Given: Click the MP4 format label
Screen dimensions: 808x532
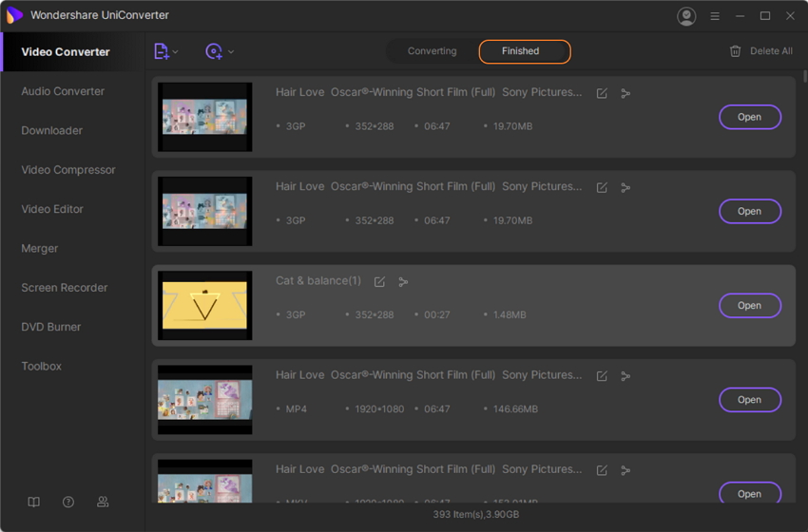Looking at the screenshot, I should coord(297,408).
